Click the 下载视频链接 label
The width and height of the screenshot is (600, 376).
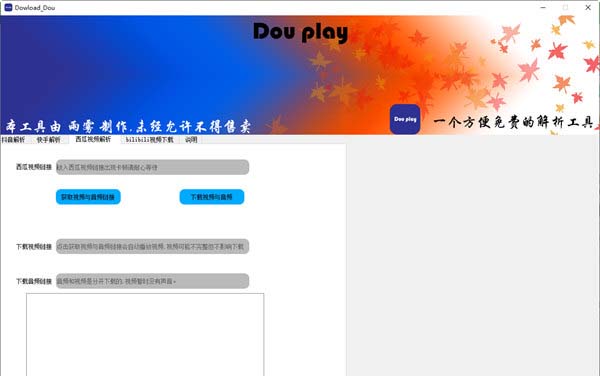tap(34, 247)
